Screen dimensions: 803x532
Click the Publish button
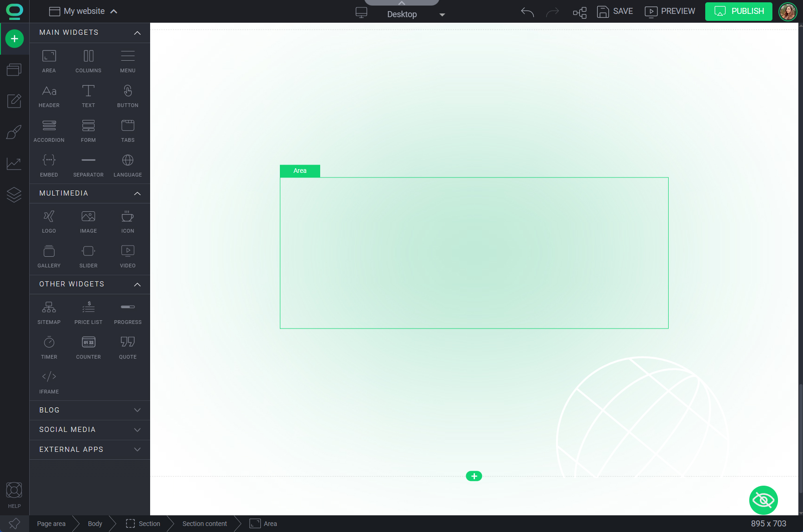[739, 11]
